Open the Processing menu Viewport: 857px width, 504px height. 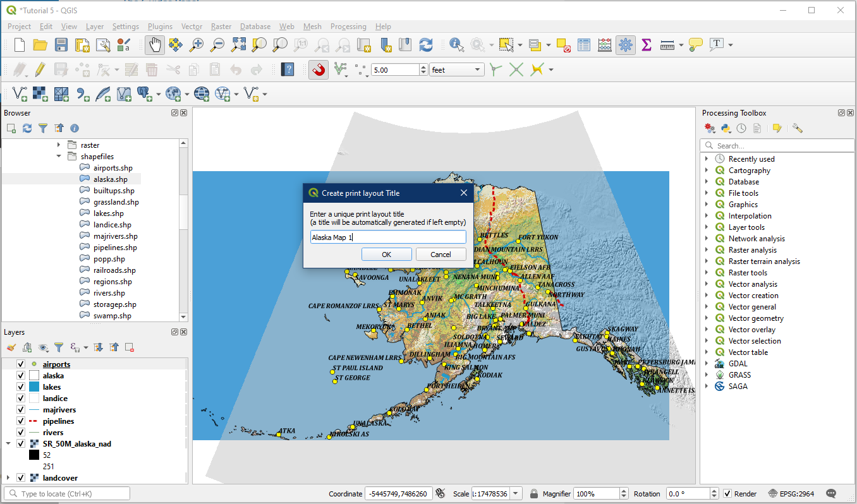348,27
